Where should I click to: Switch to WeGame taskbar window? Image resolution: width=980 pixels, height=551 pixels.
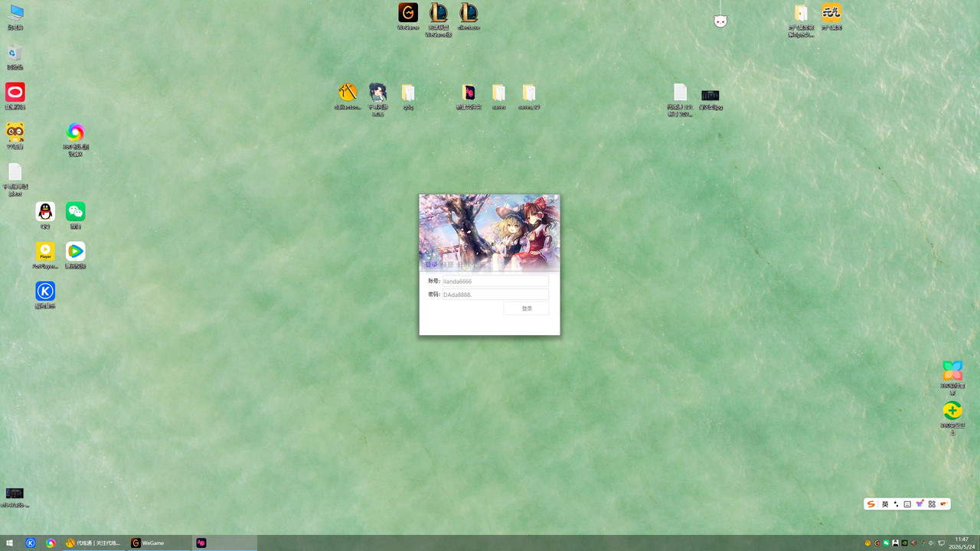pos(158,543)
